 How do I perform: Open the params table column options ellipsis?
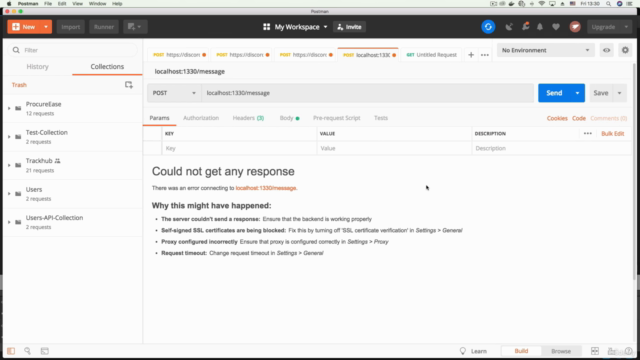coord(588,133)
